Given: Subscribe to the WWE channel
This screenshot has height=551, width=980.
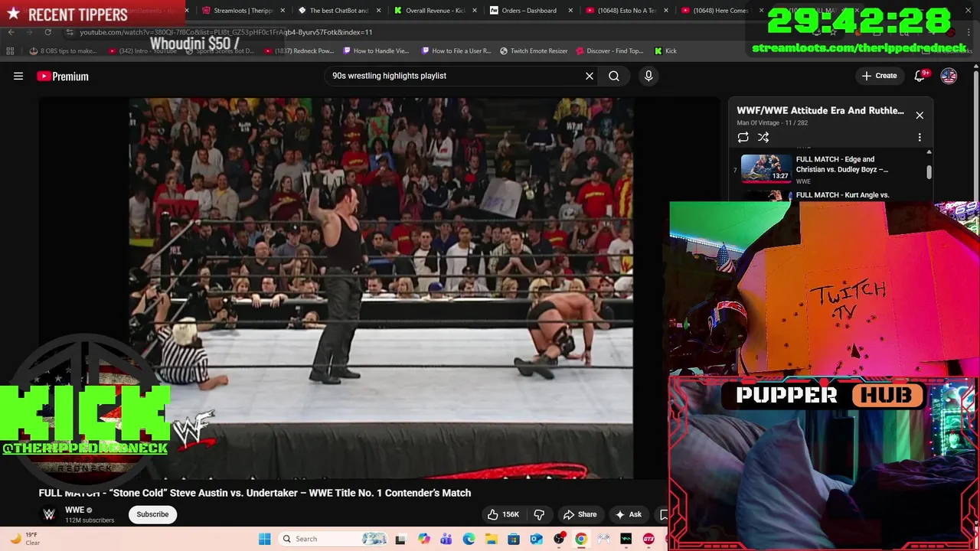Looking at the screenshot, I should pos(152,514).
